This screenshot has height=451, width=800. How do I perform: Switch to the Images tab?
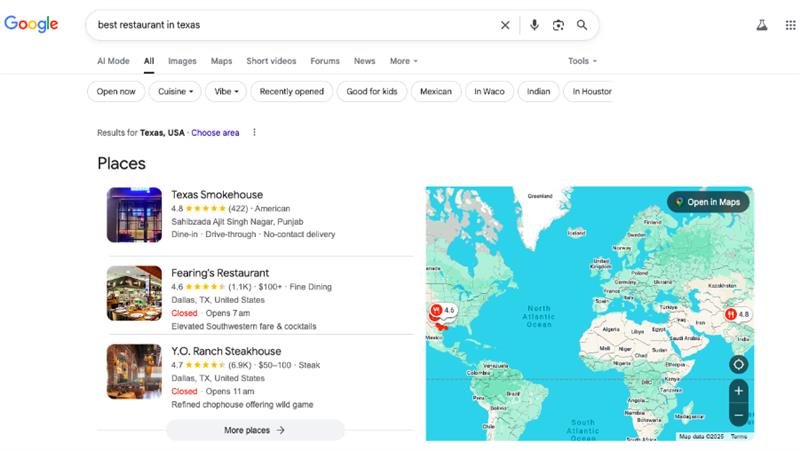tap(182, 61)
